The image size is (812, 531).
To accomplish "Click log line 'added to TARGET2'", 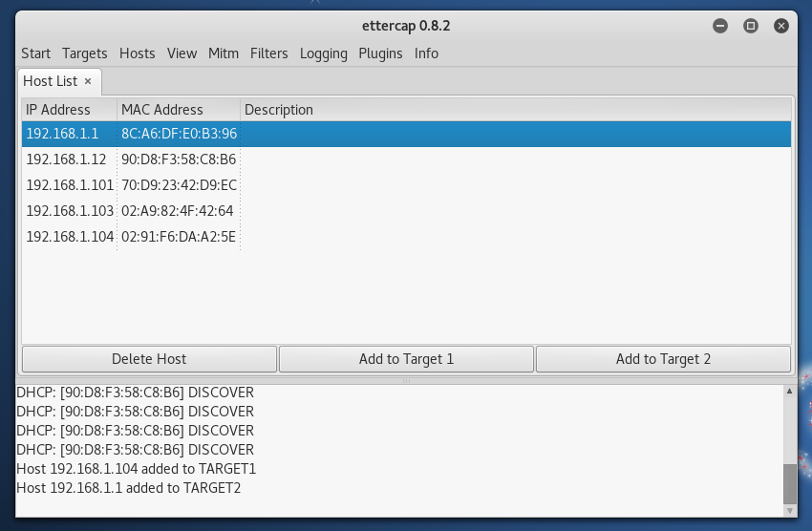I will point(128,488).
